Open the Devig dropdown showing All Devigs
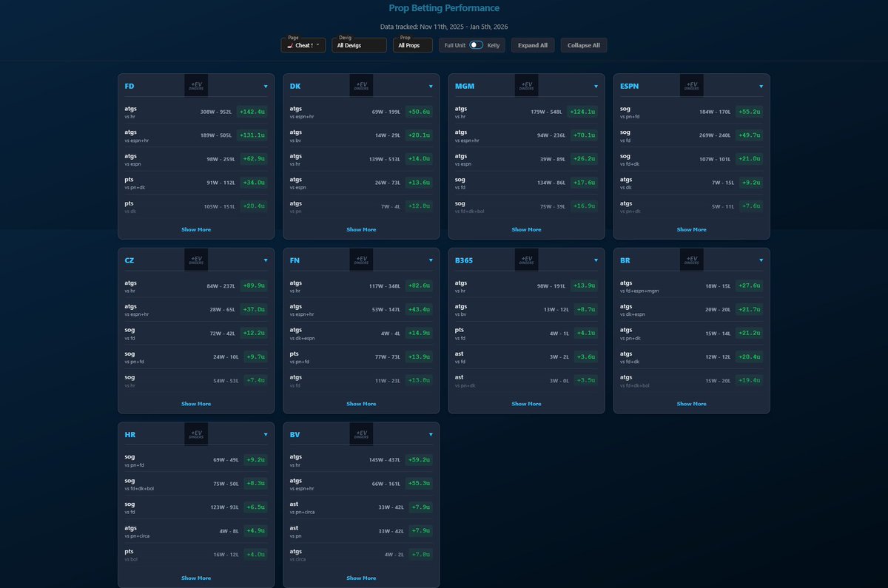 click(x=359, y=45)
